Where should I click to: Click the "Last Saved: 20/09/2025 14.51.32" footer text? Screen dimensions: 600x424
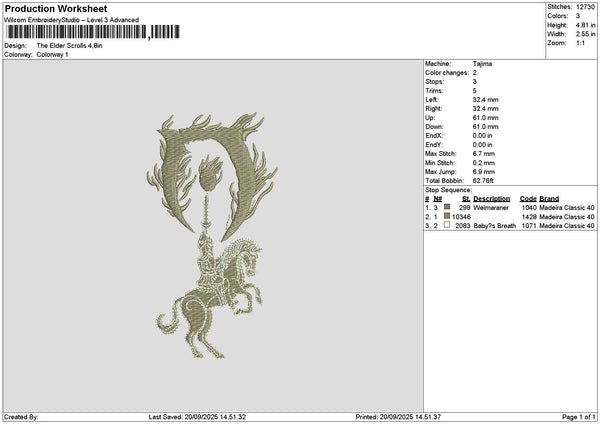tap(197, 417)
